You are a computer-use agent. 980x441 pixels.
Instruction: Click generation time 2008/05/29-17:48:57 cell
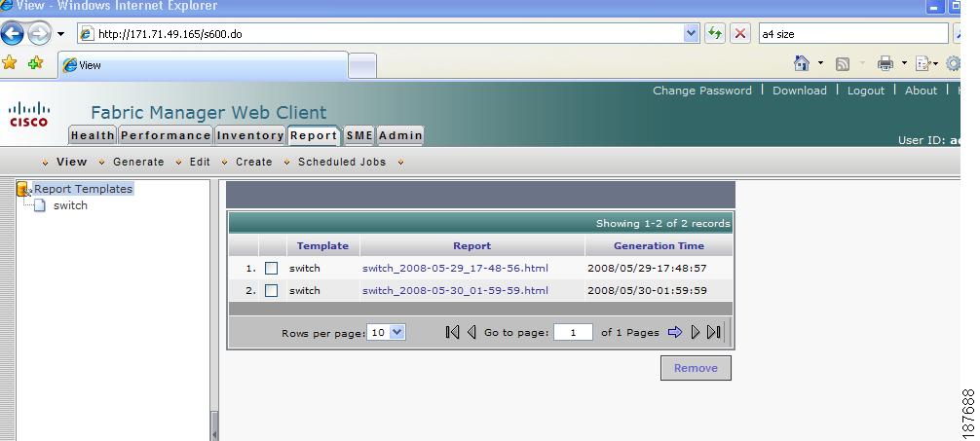647,268
